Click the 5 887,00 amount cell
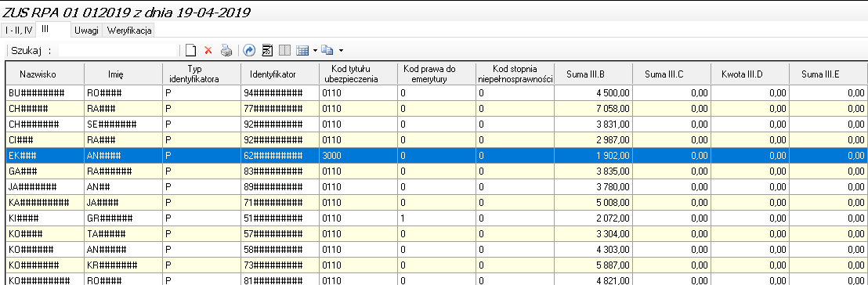Image resolution: width=868 pixels, height=285 pixels. [594, 265]
